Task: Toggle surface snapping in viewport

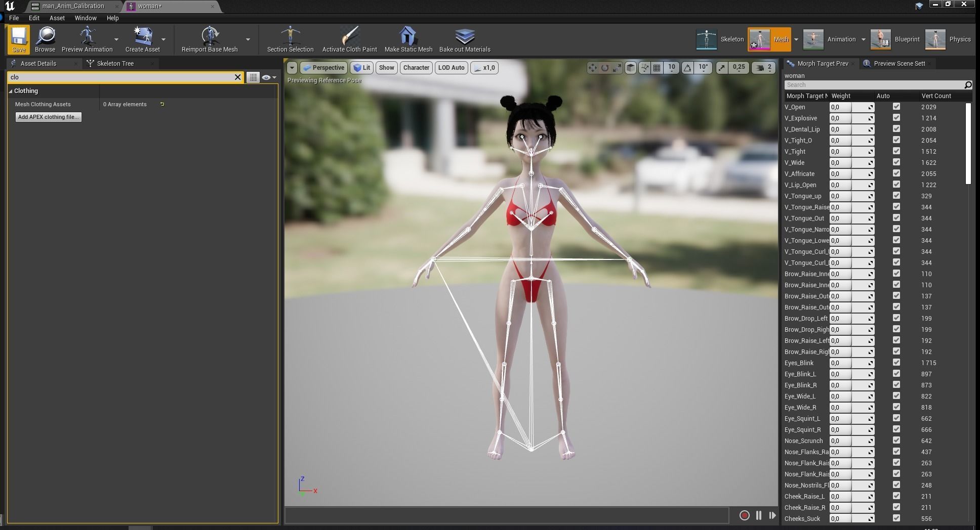Action: click(644, 68)
